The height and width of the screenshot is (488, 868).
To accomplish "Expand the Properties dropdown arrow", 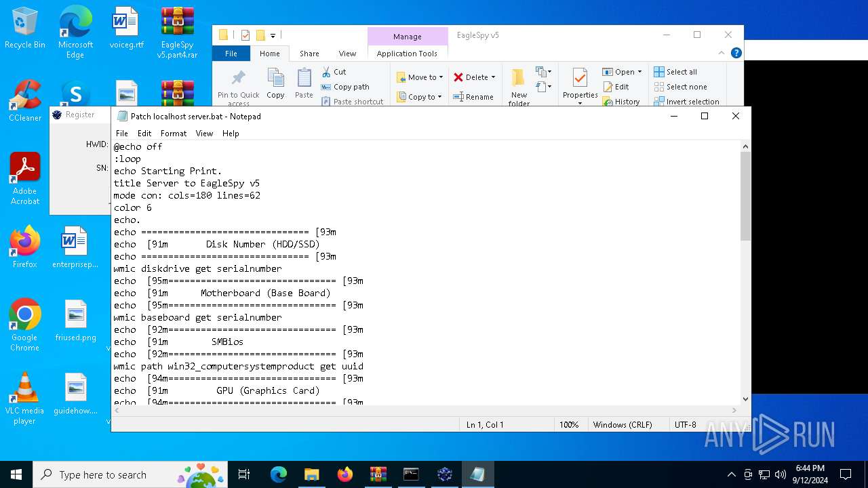I will [x=580, y=103].
